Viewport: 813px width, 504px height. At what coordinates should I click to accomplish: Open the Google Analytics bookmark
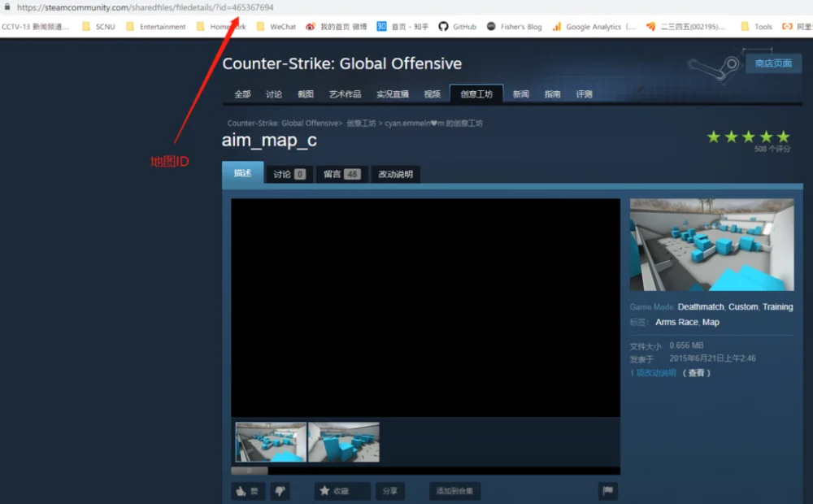point(593,27)
